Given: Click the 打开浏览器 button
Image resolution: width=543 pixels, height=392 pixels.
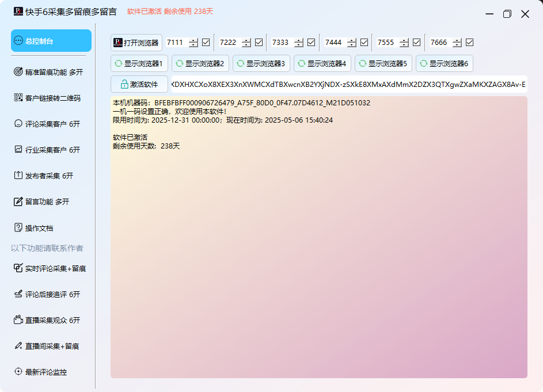Looking at the screenshot, I should 136,43.
